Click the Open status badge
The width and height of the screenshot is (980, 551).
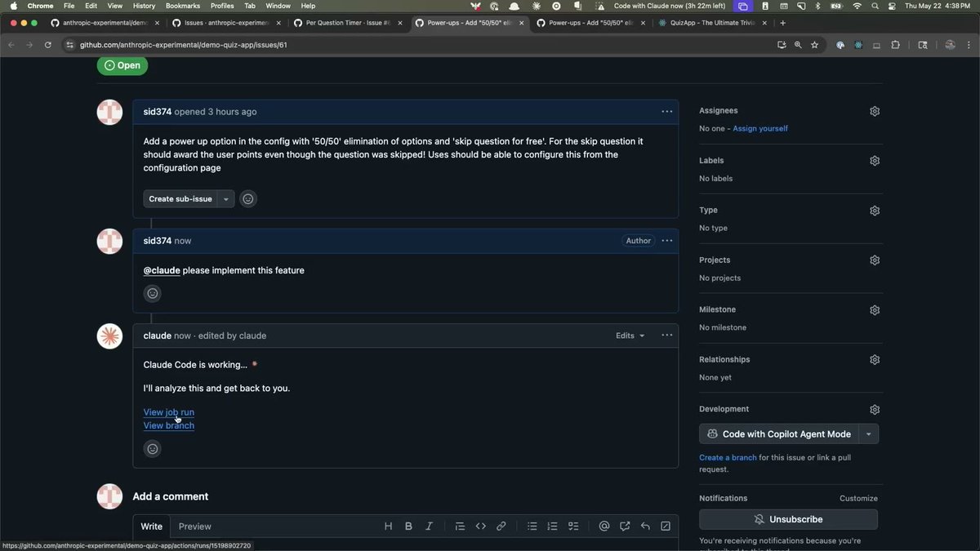coord(122,65)
